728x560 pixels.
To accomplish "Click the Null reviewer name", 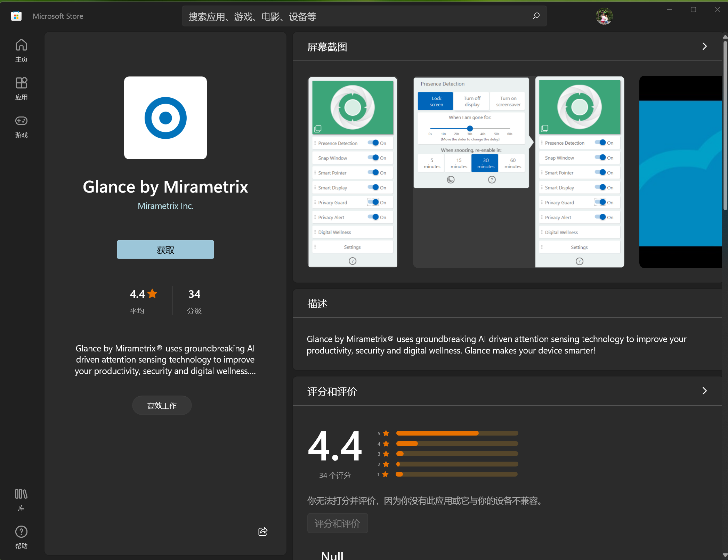I will tap(332, 555).
